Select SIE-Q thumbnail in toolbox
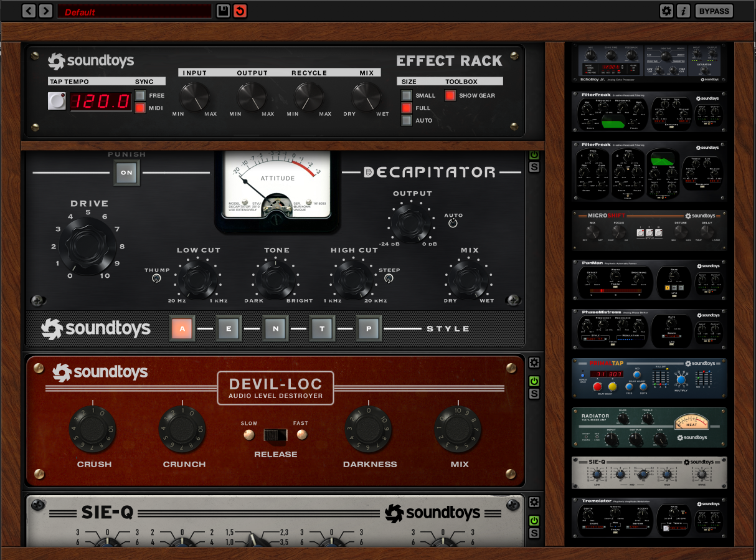 click(650, 473)
